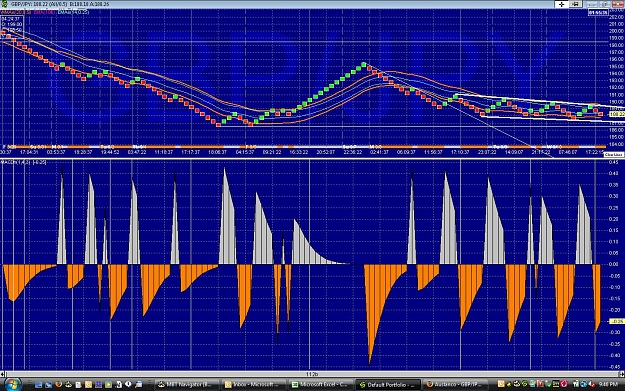Click the taskbar clock showing 9:46 PM

609,385
